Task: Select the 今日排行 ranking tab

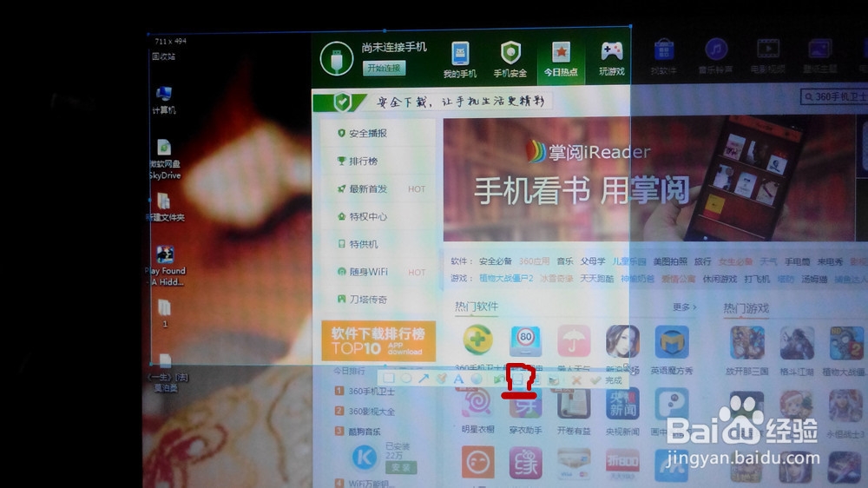Action: point(349,371)
